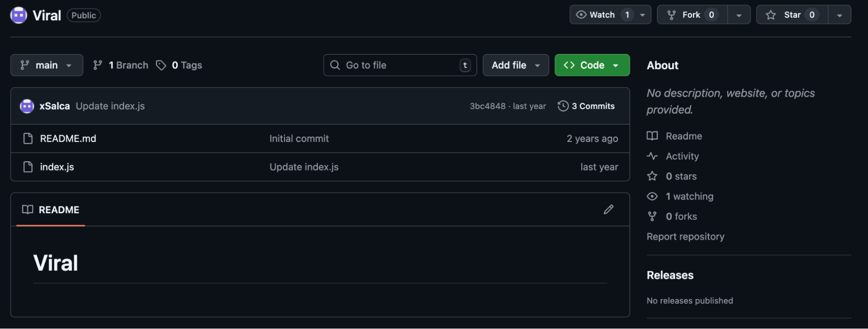Click the Report repository link
The image size is (868, 329).
point(685,236)
